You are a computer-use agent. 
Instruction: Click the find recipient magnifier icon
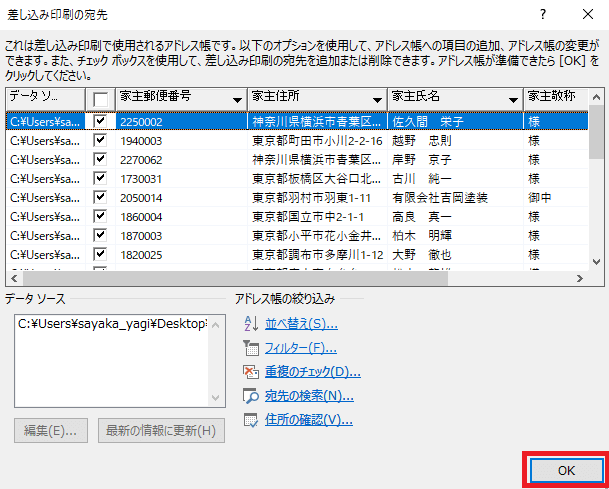click(250, 396)
